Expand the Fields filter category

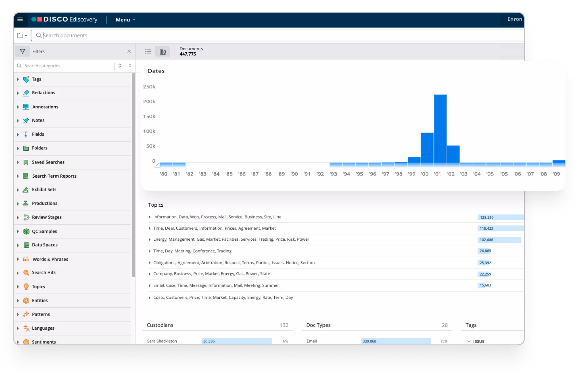pos(18,134)
